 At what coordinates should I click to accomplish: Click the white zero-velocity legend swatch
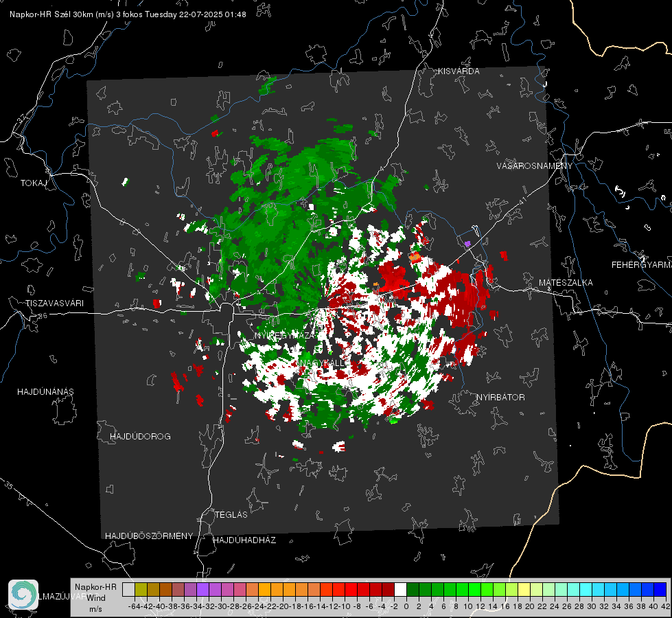(x=400, y=589)
